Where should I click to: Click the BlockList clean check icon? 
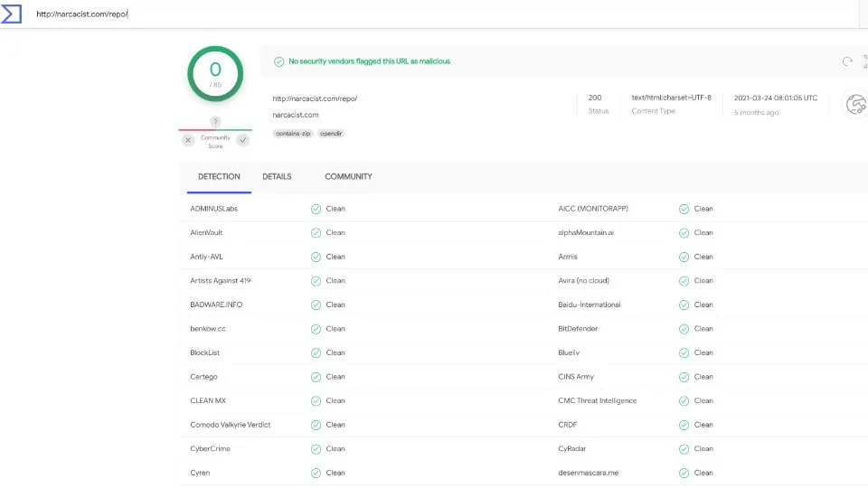[316, 353]
